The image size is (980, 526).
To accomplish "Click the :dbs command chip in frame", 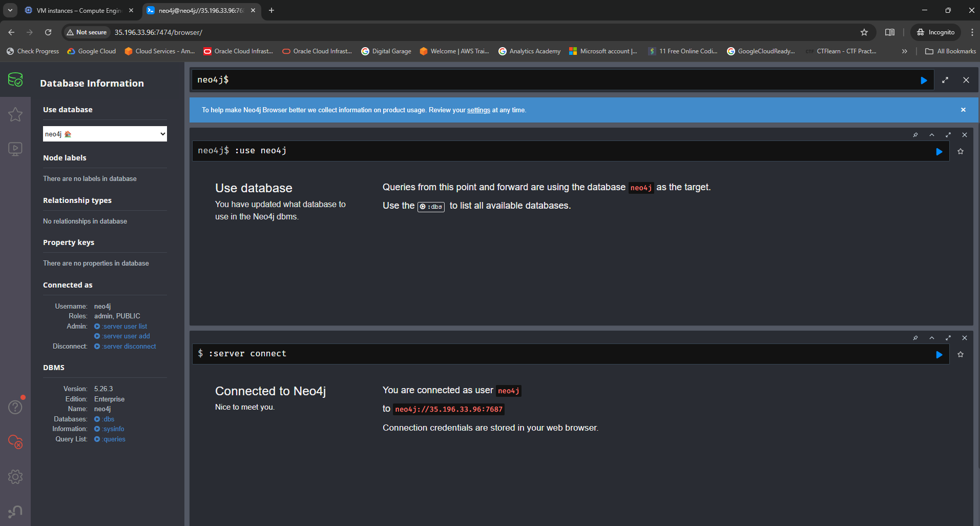I will (431, 207).
